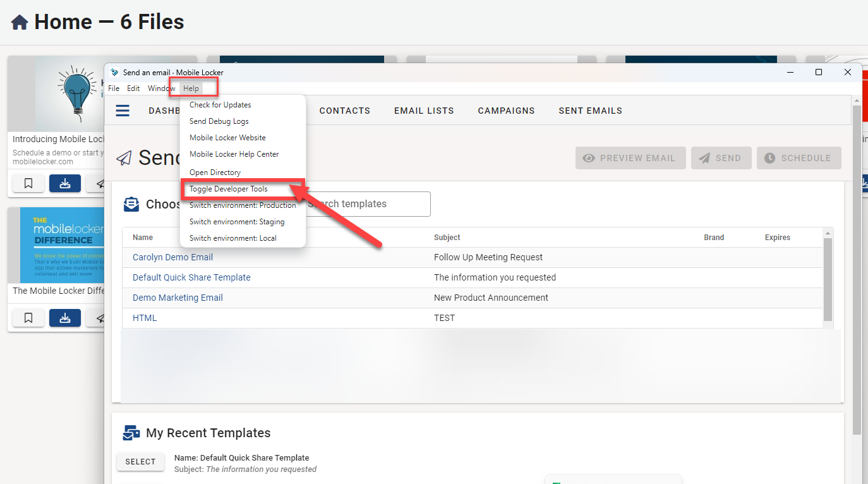Sort templates by Expires column
The image size is (868, 484).
tap(778, 238)
